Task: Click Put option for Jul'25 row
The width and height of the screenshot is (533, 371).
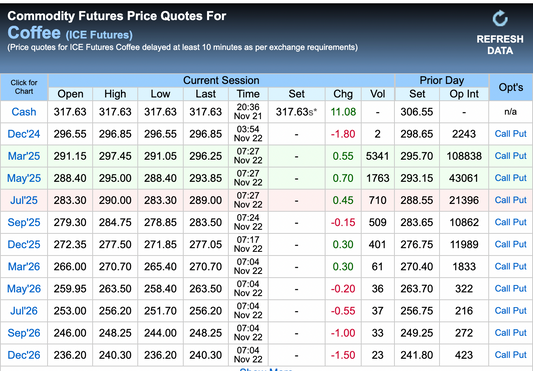Action: coord(520,200)
